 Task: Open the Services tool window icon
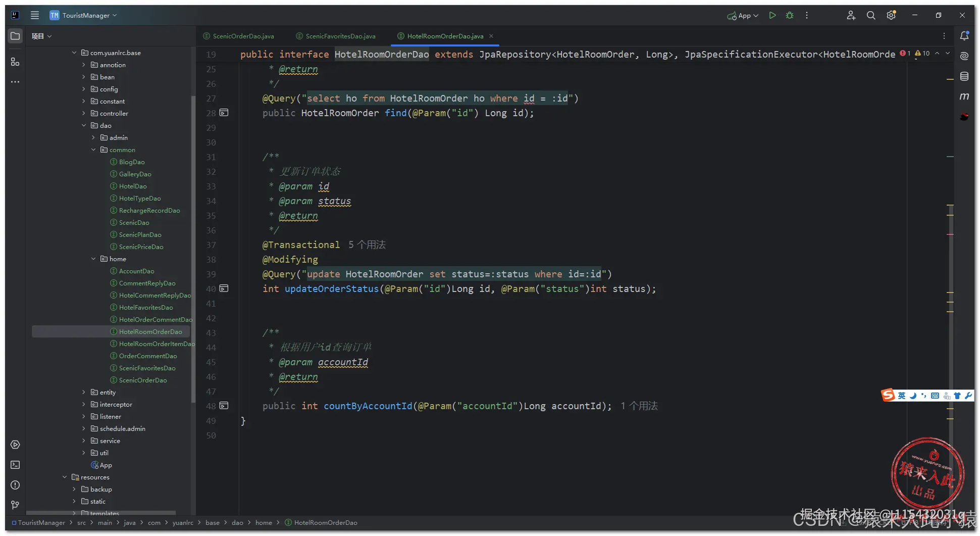[15, 445]
